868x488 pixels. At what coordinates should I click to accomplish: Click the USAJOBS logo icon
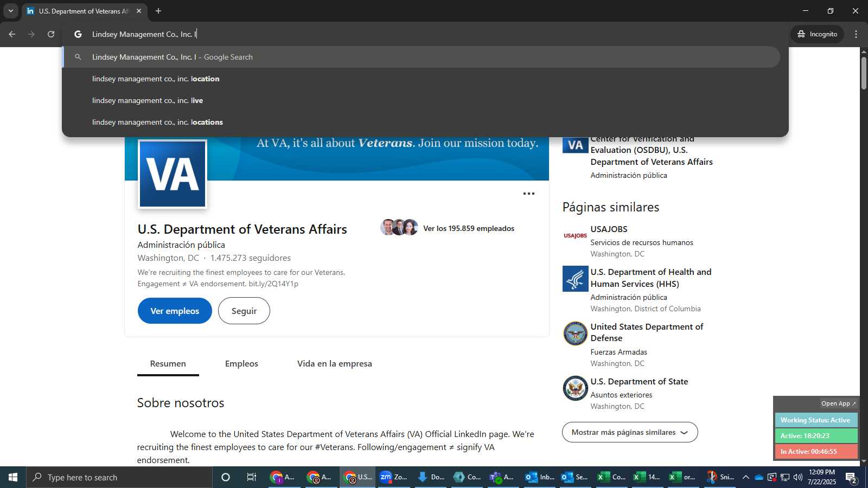pyautogui.click(x=576, y=236)
